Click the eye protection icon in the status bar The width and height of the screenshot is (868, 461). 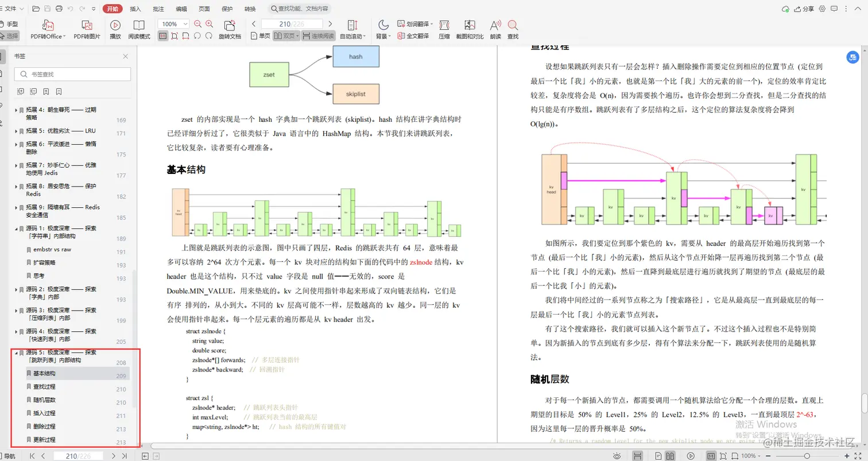tap(617, 456)
